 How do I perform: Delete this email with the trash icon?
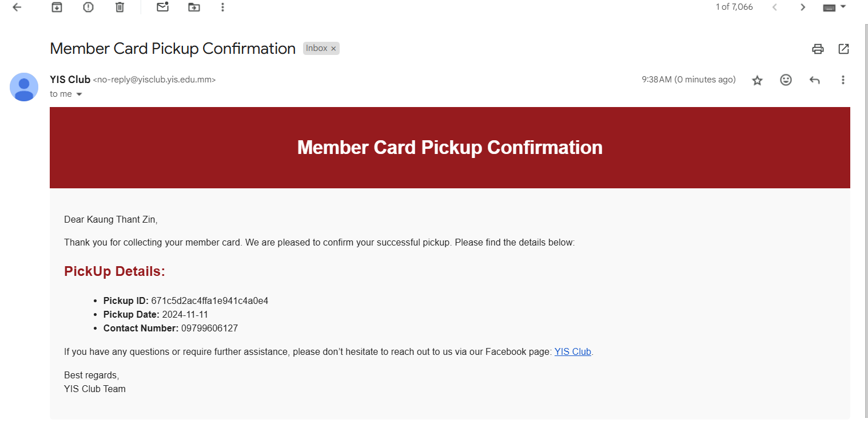click(x=120, y=7)
